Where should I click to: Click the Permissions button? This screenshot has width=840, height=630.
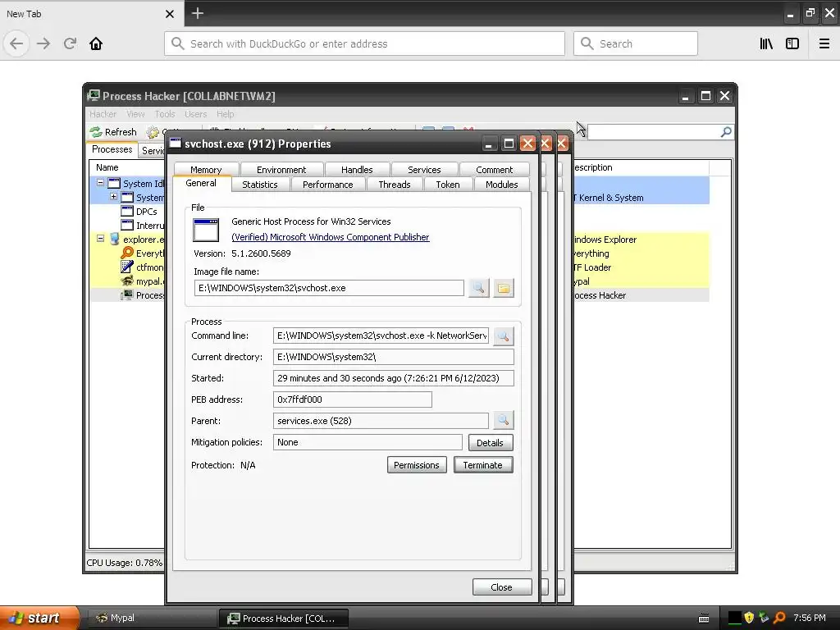tap(417, 465)
